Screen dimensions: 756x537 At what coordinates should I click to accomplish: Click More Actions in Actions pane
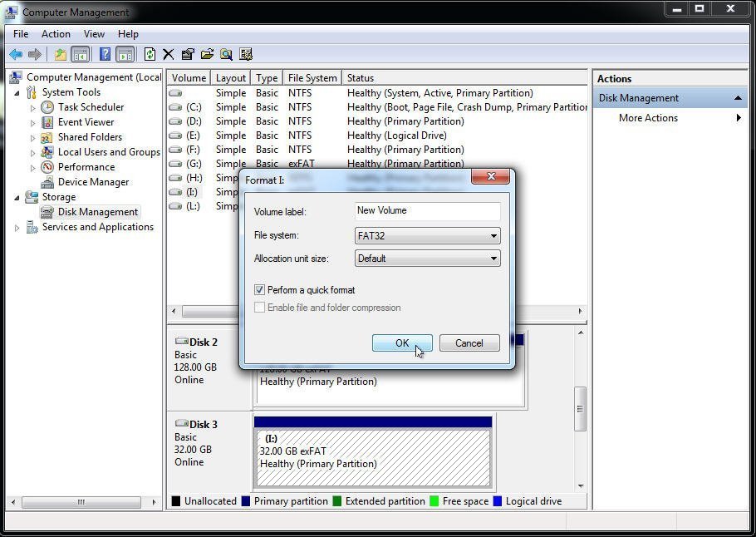[648, 118]
